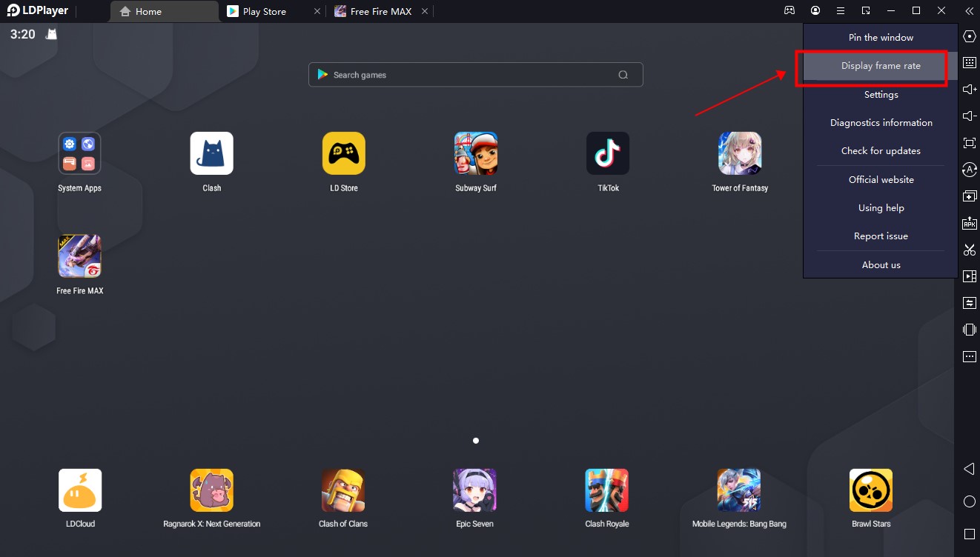The image size is (980, 557).
Task: Open keyboard mapping in sidebar
Action: point(969,63)
